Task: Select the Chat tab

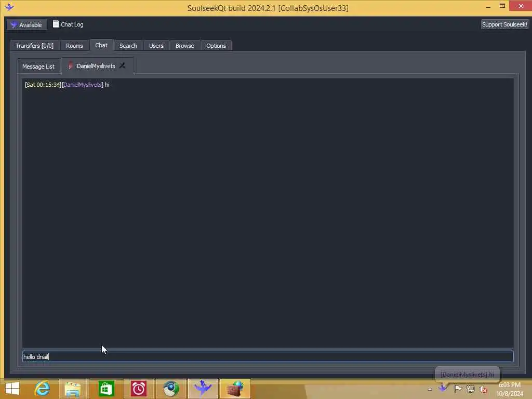Action: pos(101,45)
